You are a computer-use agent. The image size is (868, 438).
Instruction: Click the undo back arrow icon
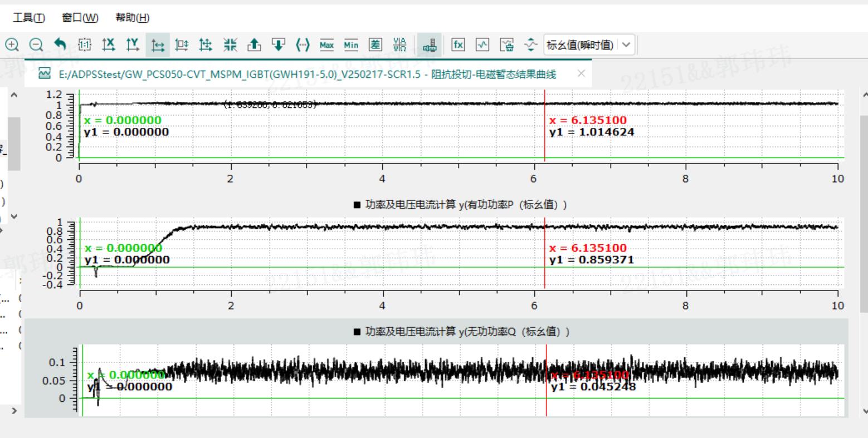pyautogui.click(x=60, y=45)
